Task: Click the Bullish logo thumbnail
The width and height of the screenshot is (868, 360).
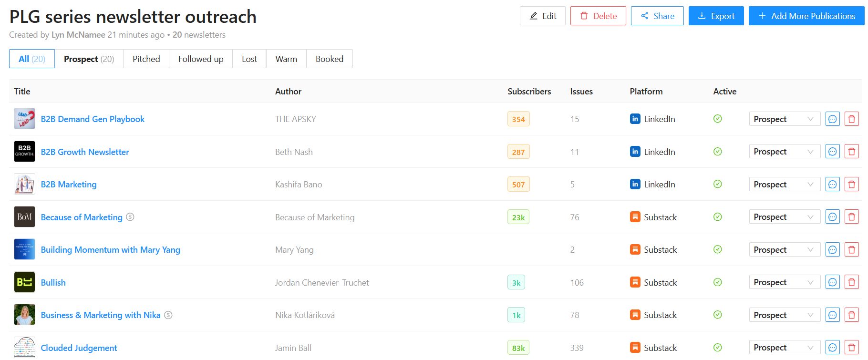Action: point(24,282)
